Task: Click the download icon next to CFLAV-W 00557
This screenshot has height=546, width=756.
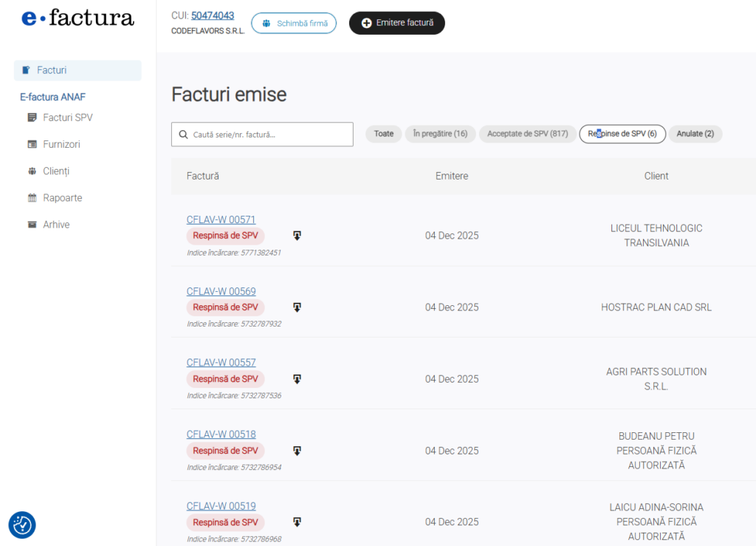Action: [297, 379]
